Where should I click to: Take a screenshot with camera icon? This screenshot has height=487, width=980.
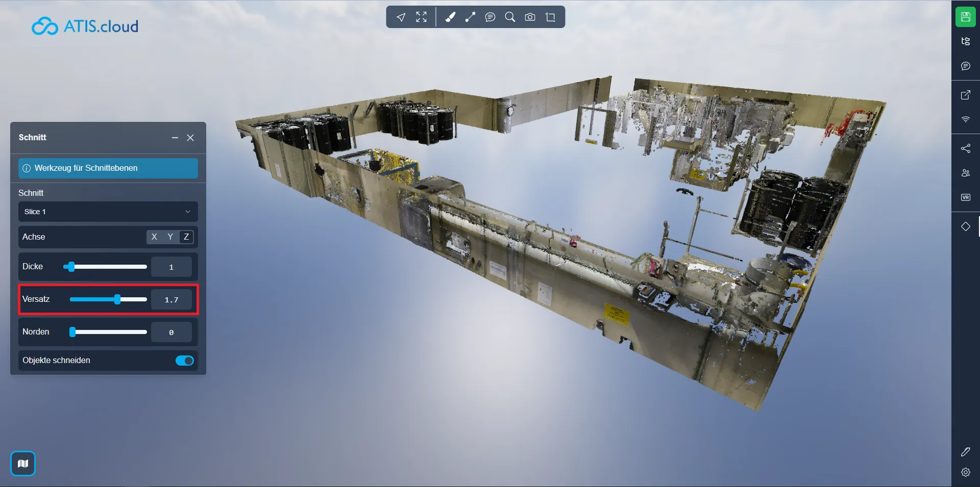[530, 17]
